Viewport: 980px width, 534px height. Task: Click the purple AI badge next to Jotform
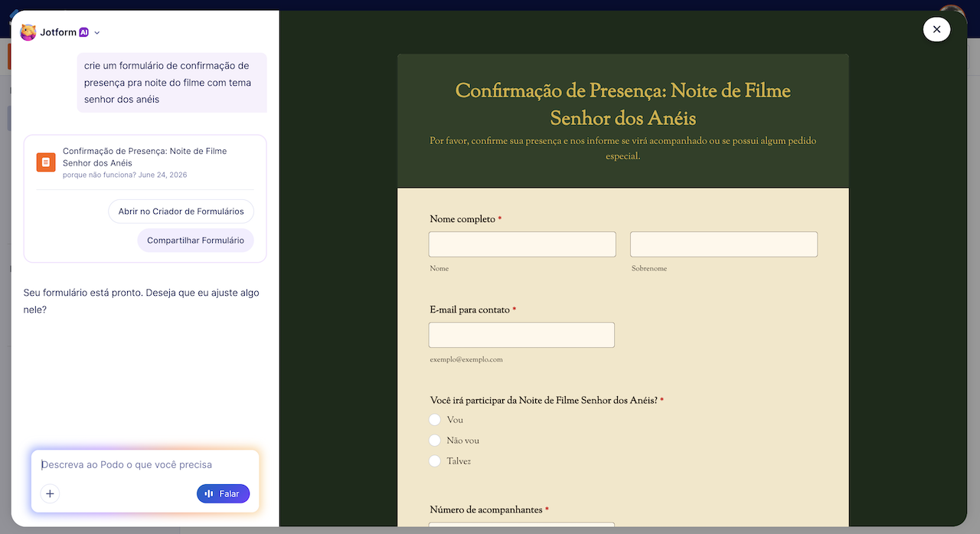[84, 32]
